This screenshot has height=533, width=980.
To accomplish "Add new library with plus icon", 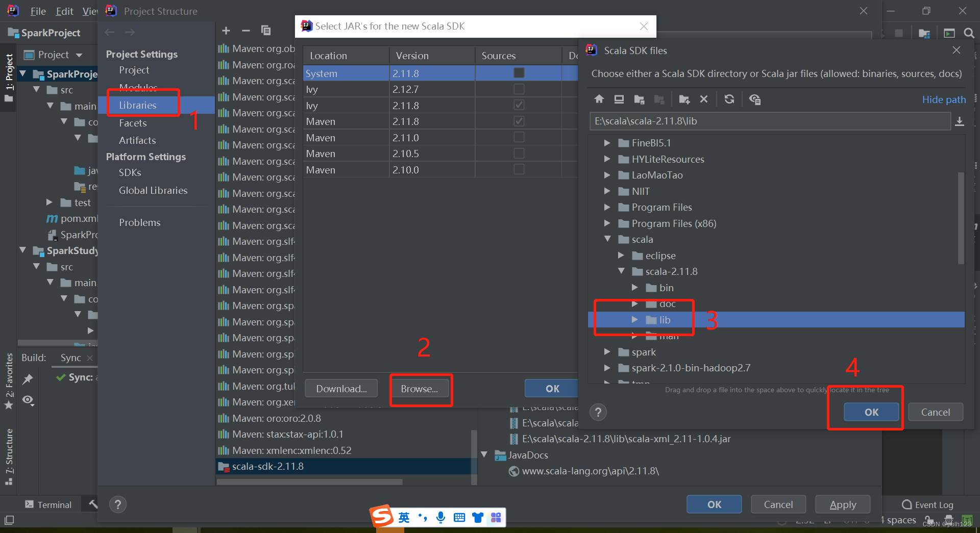I will (x=226, y=31).
